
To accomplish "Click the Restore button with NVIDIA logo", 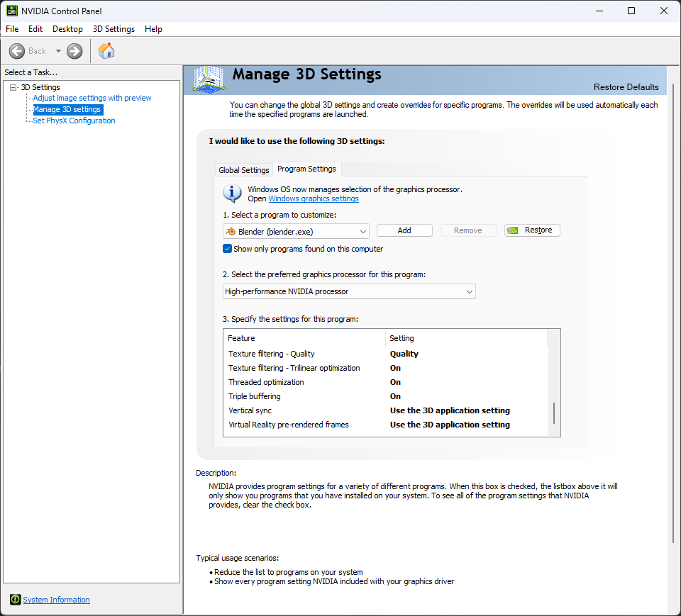I will [x=532, y=230].
